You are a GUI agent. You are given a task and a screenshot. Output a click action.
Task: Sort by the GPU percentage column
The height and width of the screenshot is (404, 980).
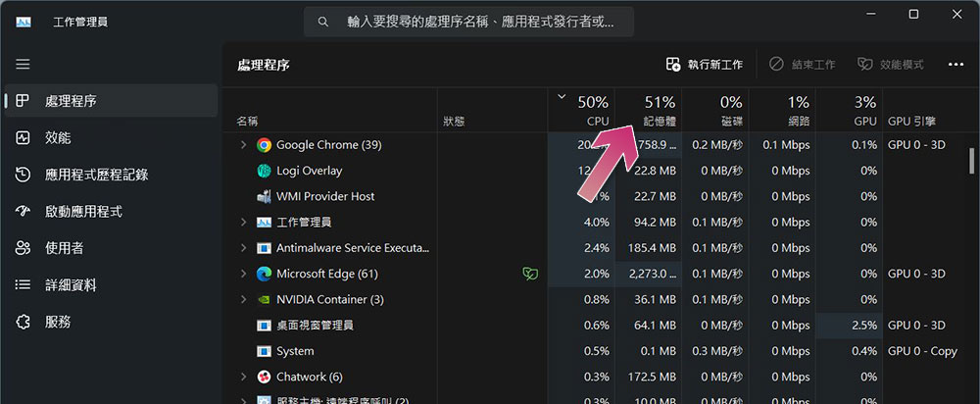(x=849, y=111)
